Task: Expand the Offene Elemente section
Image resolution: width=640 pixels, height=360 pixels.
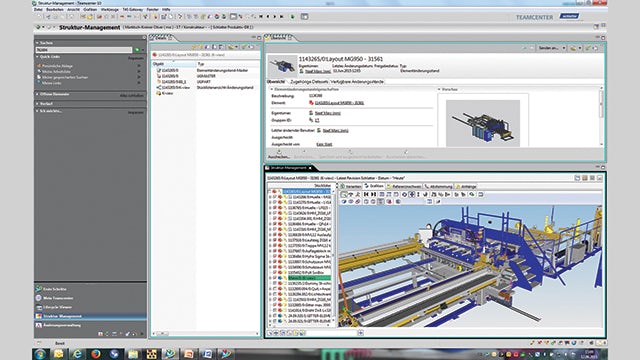Action: coord(37,94)
